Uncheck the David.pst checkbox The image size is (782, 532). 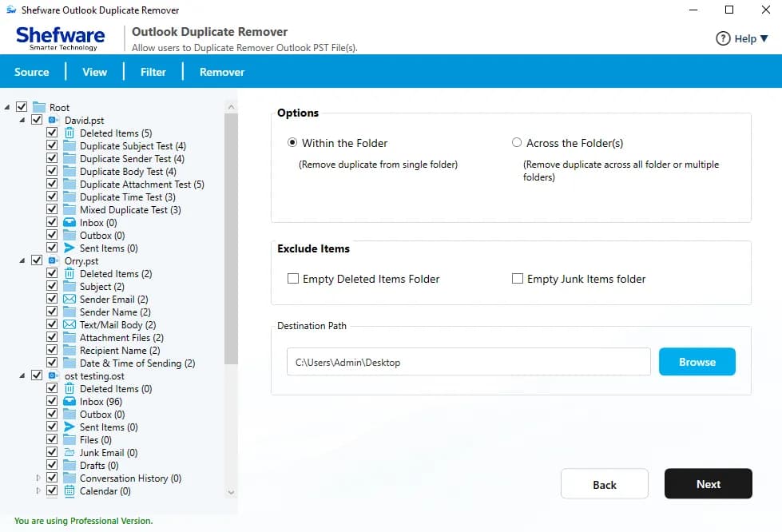point(37,120)
